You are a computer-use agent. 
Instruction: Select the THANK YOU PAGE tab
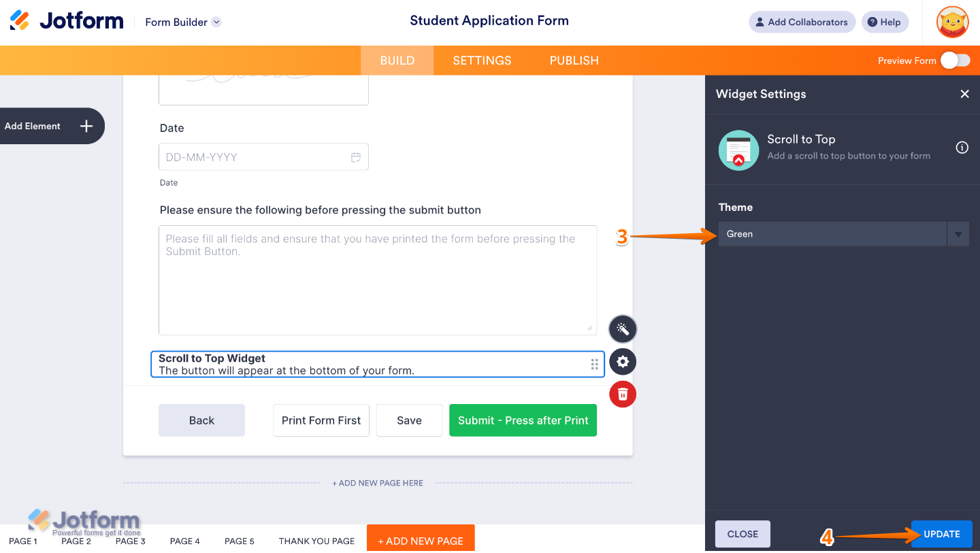pos(316,541)
